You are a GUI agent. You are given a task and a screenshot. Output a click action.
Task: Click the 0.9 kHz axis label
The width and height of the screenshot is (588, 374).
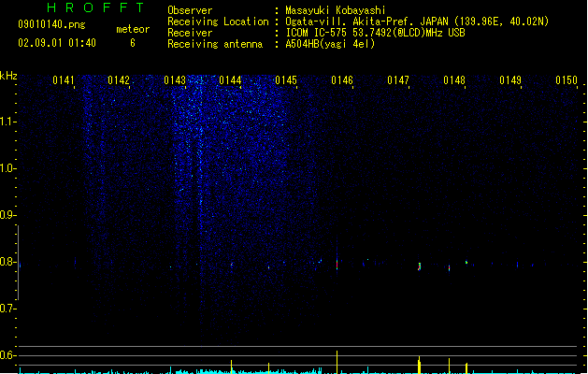coord(7,215)
